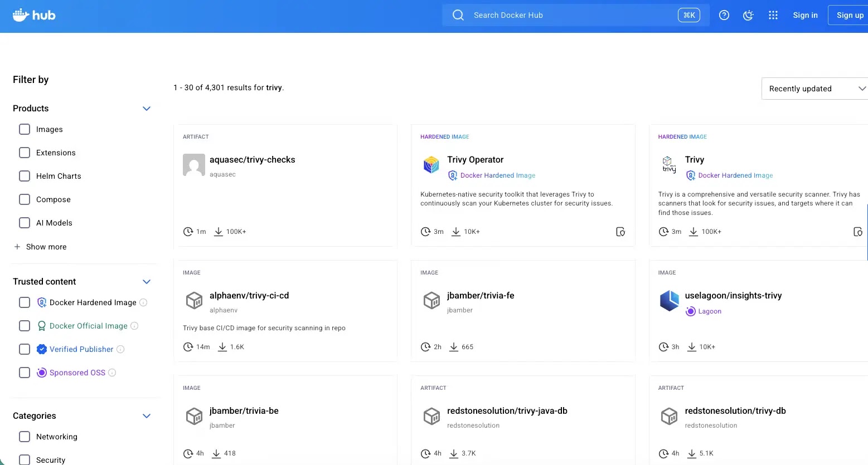
Task: Enable the Images product filter
Action: [25, 129]
